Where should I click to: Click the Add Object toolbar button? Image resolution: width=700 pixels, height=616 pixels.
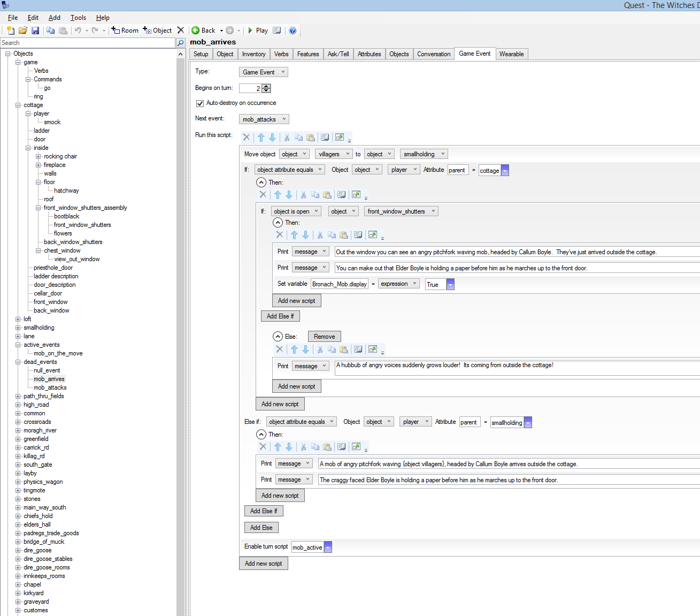point(157,31)
